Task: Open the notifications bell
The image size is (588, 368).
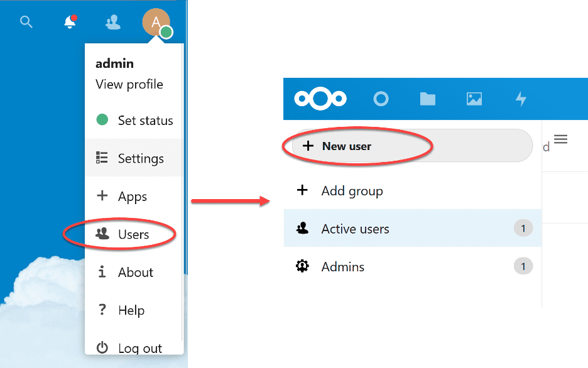Action: click(70, 23)
